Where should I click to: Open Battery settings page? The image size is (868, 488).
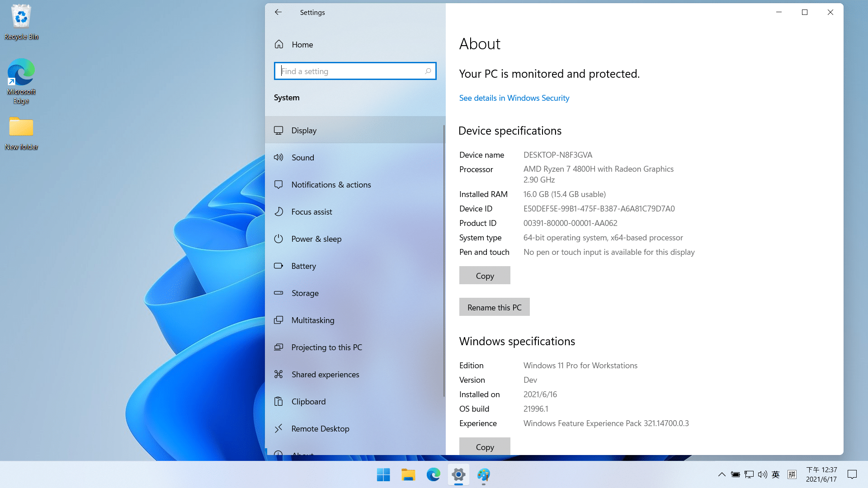355,266
